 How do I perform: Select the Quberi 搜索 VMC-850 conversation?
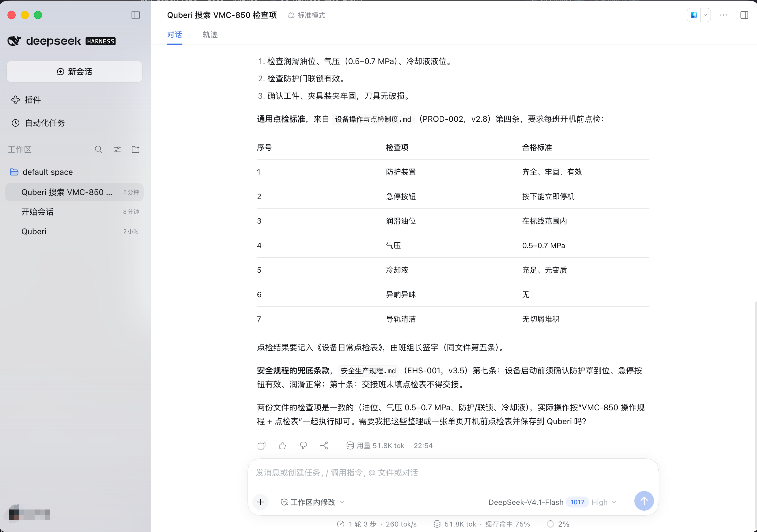74,192
